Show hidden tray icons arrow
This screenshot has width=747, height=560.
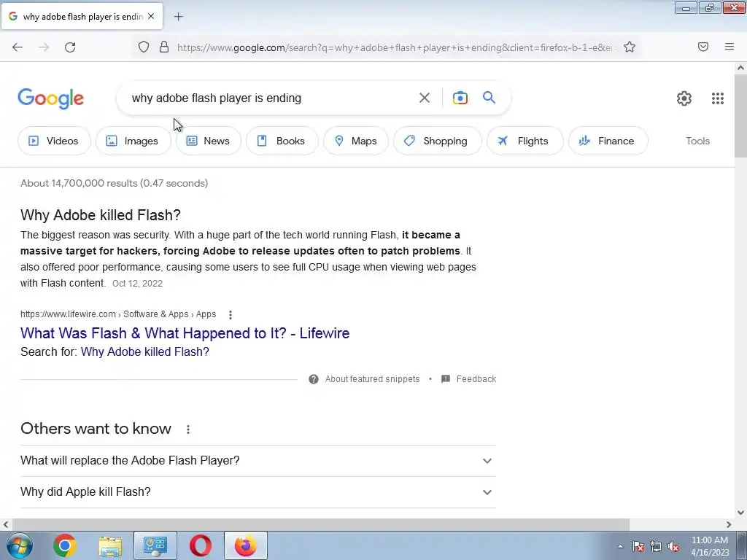coord(620,546)
